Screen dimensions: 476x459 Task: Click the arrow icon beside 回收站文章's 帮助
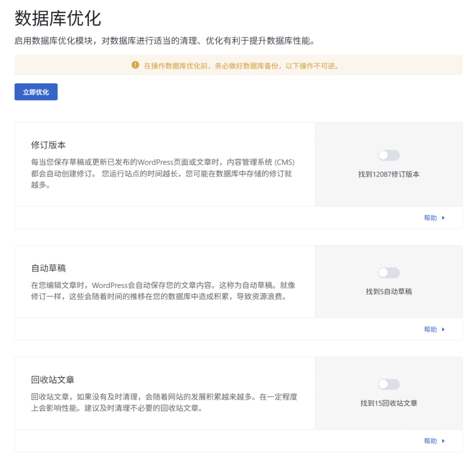pyautogui.click(x=443, y=441)
